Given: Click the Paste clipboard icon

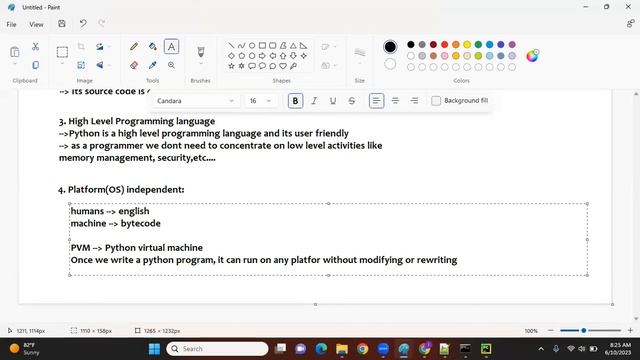Looking at the screenshot, I should click(15, 52).
